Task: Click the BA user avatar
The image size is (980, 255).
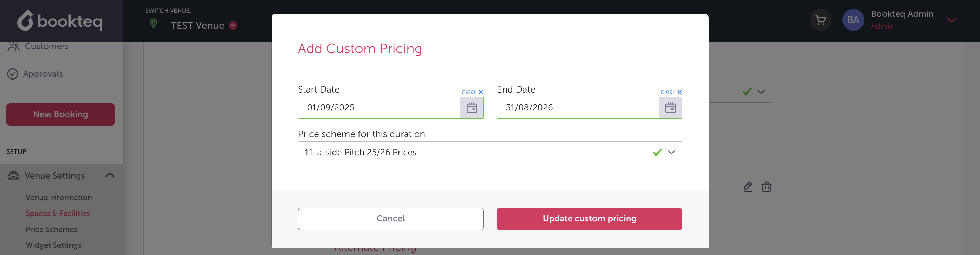Action: (853, 20)
